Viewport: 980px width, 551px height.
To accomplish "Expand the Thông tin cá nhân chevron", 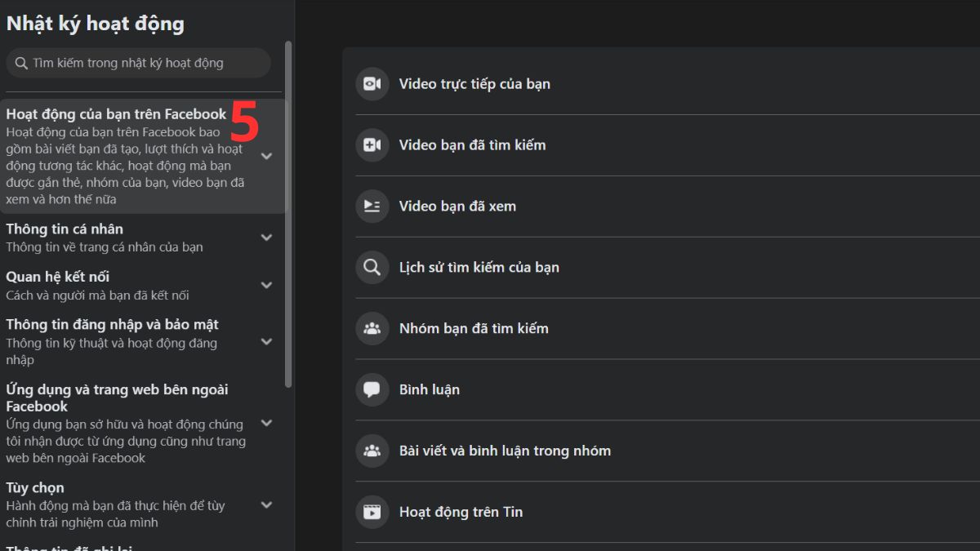I will pos(266,238).
